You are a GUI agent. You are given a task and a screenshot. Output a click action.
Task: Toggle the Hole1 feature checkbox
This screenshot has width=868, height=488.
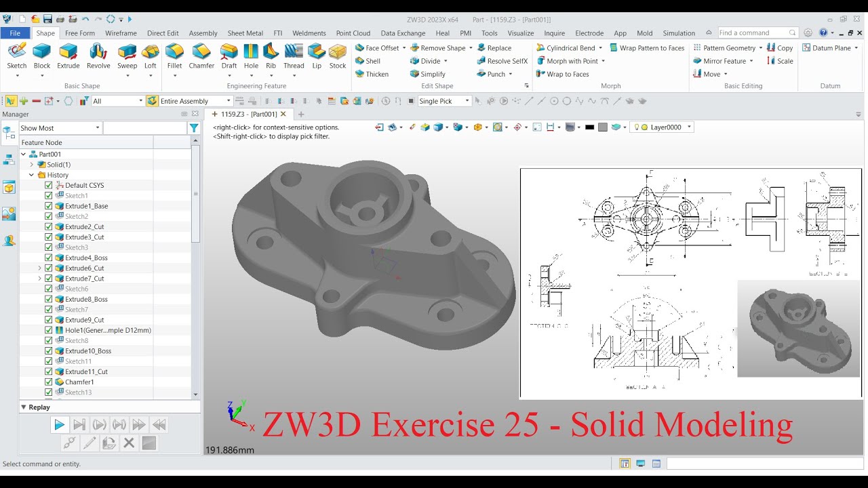coord(49,330)
